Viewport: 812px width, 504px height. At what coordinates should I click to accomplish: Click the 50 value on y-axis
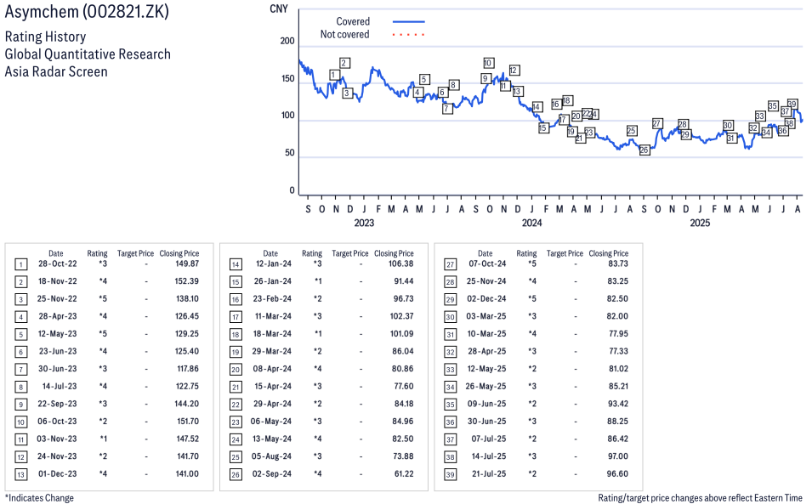point(289,153)
